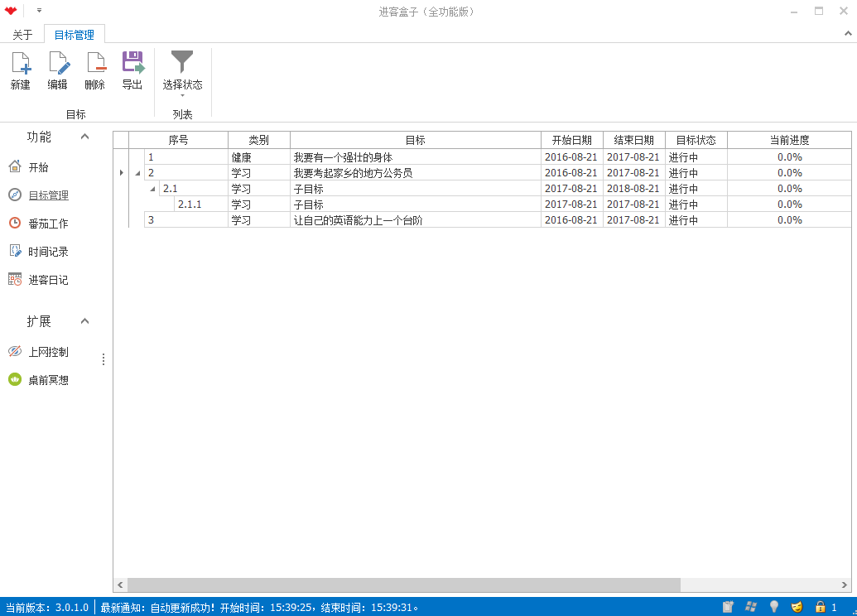Screen dimensions: 857x616
Task: Click the padlock icon in status bar
Action: coord(820,607)
